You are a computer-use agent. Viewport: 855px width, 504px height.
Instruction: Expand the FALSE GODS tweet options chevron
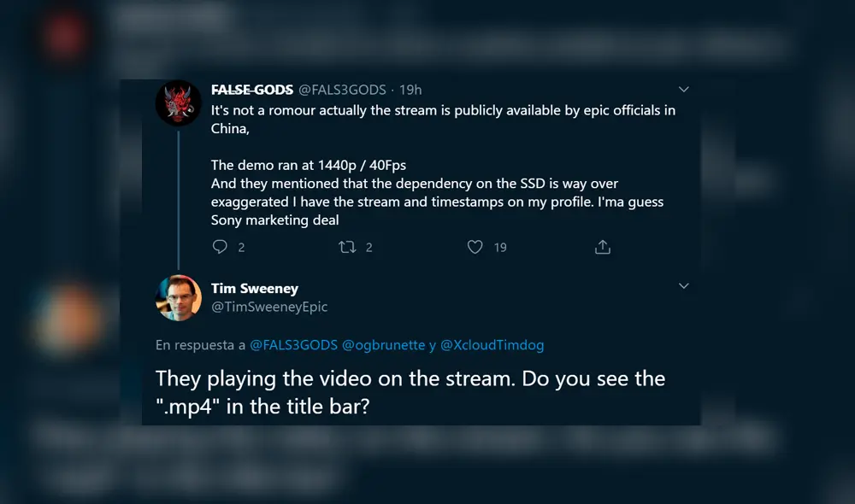click(x=683, y=90)
